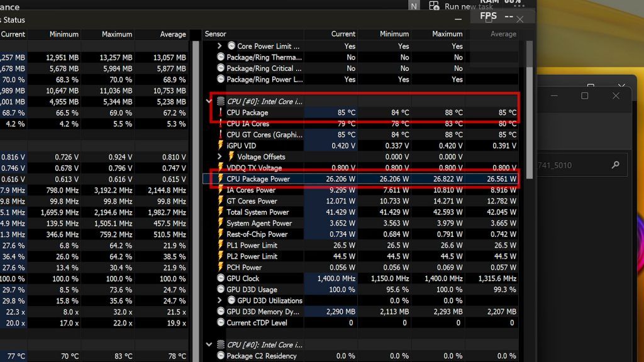Expand the Core Power Limit sensor row

pyautogui.click(x=219, y=46)
